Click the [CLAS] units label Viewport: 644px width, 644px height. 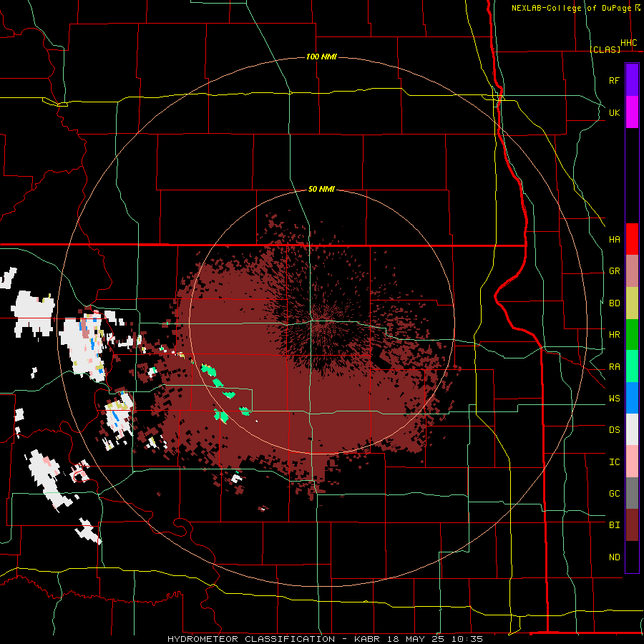(x=605, y=49)
